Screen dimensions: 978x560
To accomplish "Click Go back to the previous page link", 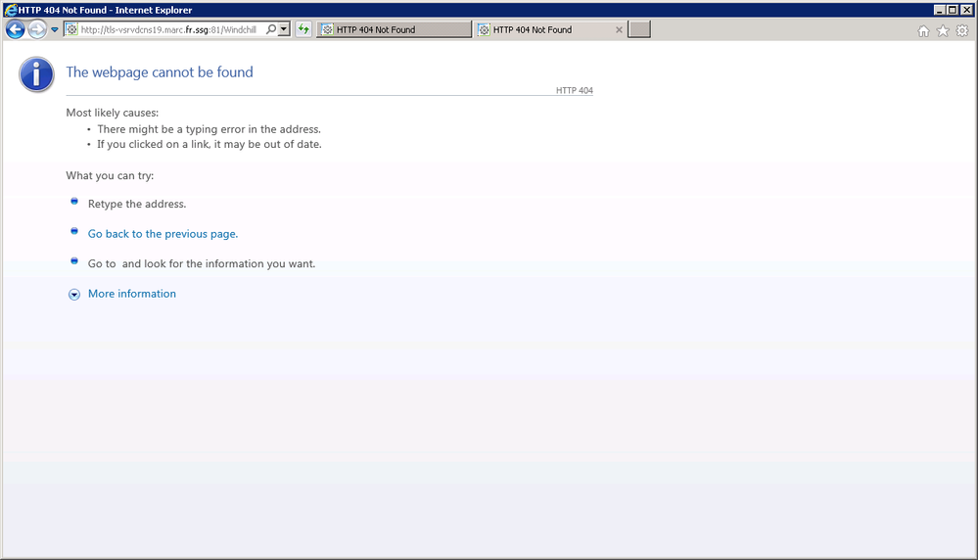I will click(163, 234).
